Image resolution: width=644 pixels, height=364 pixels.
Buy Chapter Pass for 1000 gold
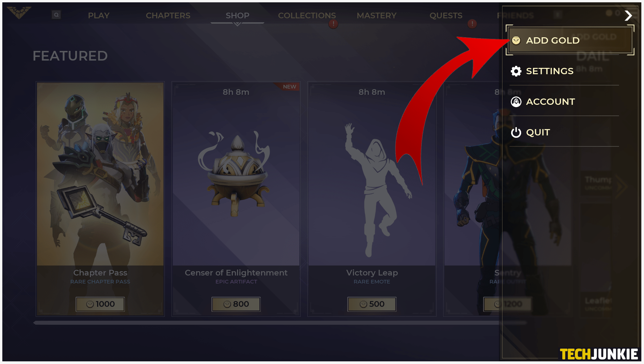(x=100, y=304)
